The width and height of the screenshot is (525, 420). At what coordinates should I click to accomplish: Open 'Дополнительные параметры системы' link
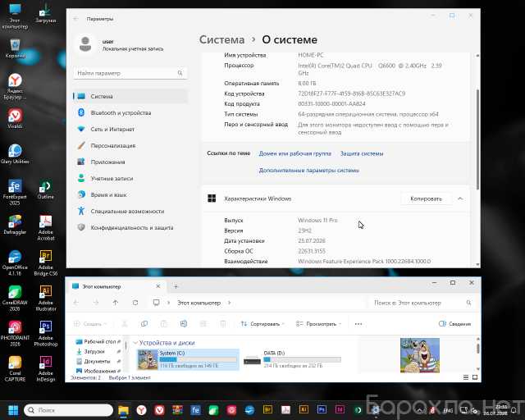click(x=308, y=171)
